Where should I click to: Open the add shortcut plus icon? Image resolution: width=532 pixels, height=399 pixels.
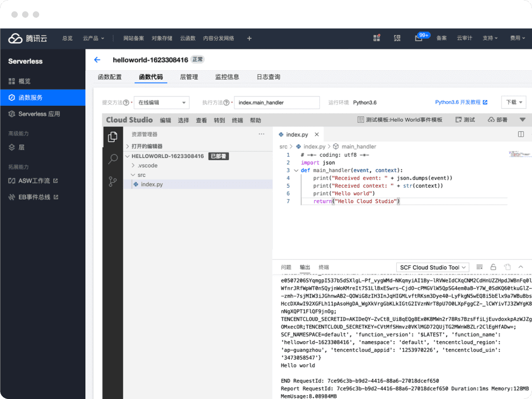coord(249,38)
